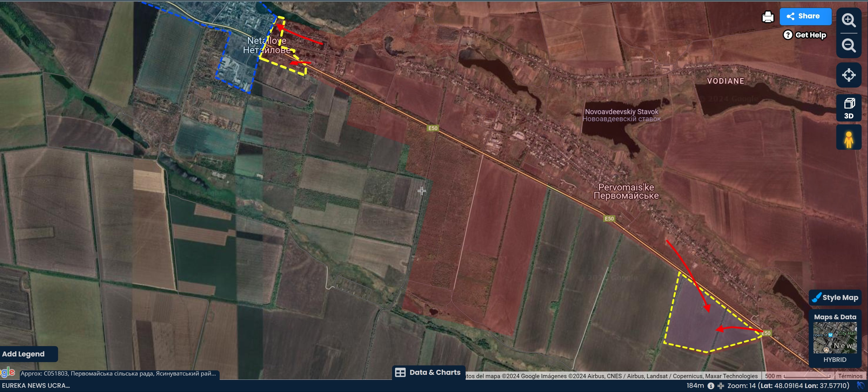Screen dimensions: 868x392
Task: Click the crosshair icon beside Zoom text
Action: [x=720, y=386]
